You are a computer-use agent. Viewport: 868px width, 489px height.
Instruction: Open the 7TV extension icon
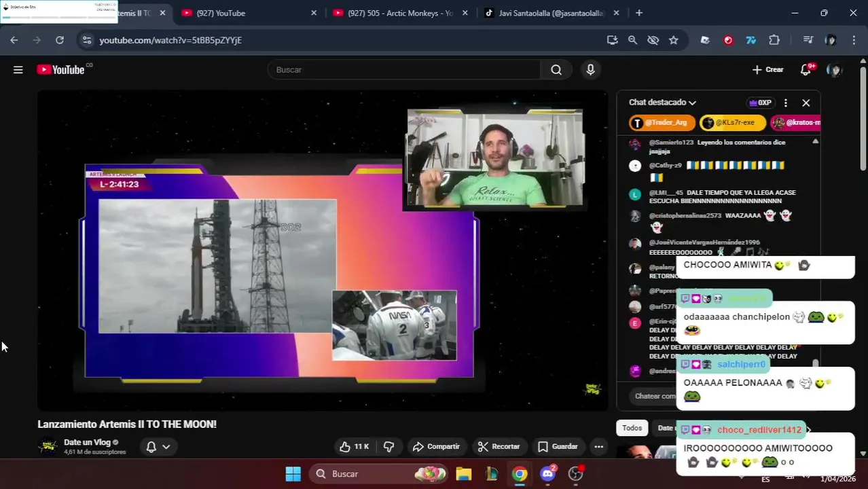pyautogui.click(x=751, y=40)
